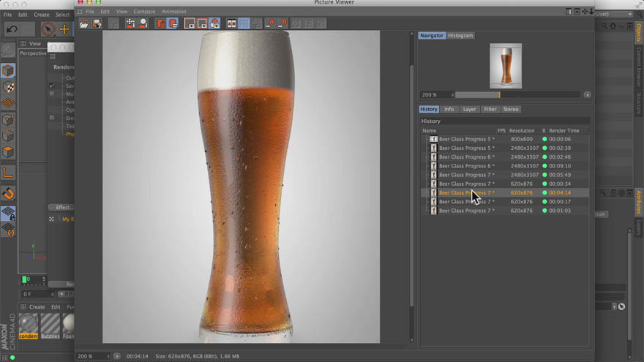Screen dimensions: 644x362
Task: Activate Model mode cube icon in sidebar
Action: point(8,71)
